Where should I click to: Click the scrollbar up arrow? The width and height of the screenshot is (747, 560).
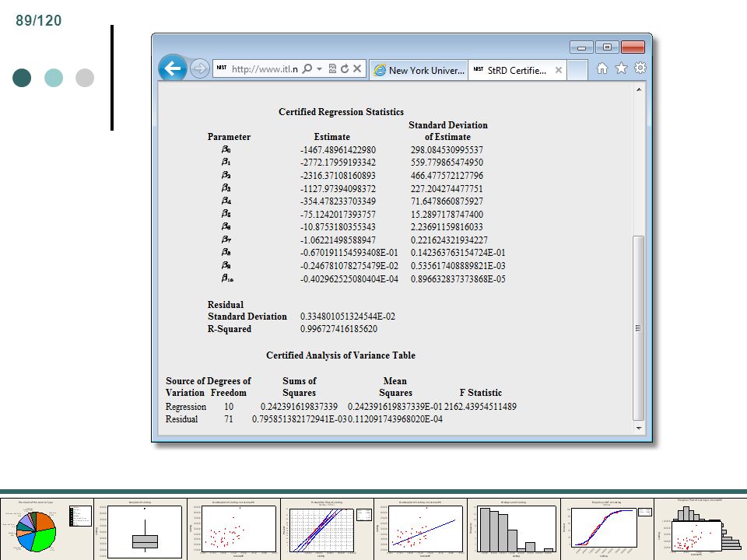(638, 89)
